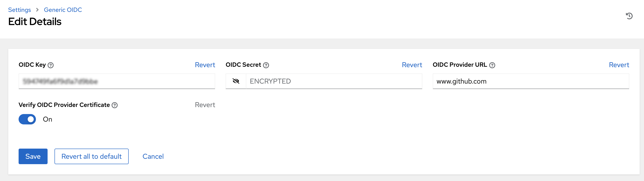Screen dimensions: 644x181
Task: Save the OIDC configuration changes
Action: (33, 156)
